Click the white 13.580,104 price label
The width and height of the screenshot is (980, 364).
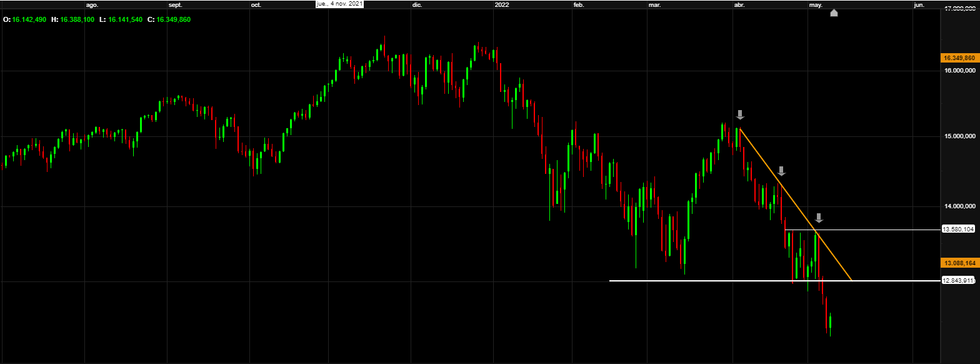(959, 229)
